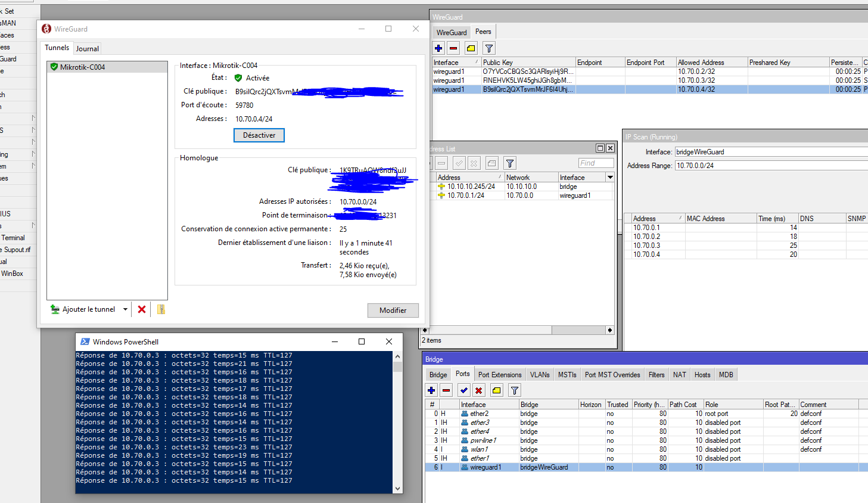Open MSTIs tab in Bridge window
Screen dimensions: 868x503
tap(567, 375)
